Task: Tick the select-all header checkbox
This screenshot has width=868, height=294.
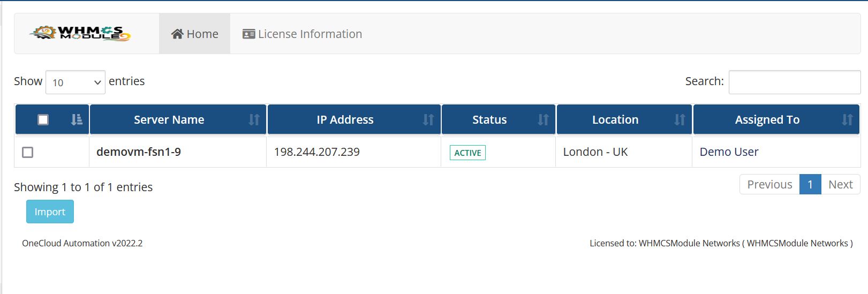Action: [x=43, y=119]
